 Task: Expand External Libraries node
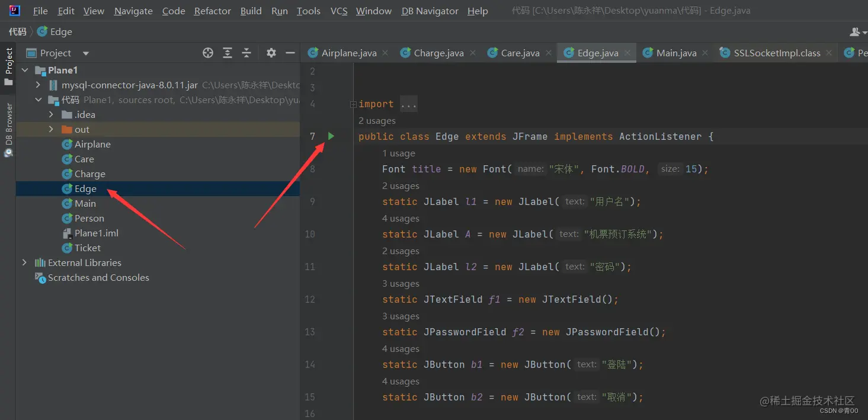[x=25, y=262]
